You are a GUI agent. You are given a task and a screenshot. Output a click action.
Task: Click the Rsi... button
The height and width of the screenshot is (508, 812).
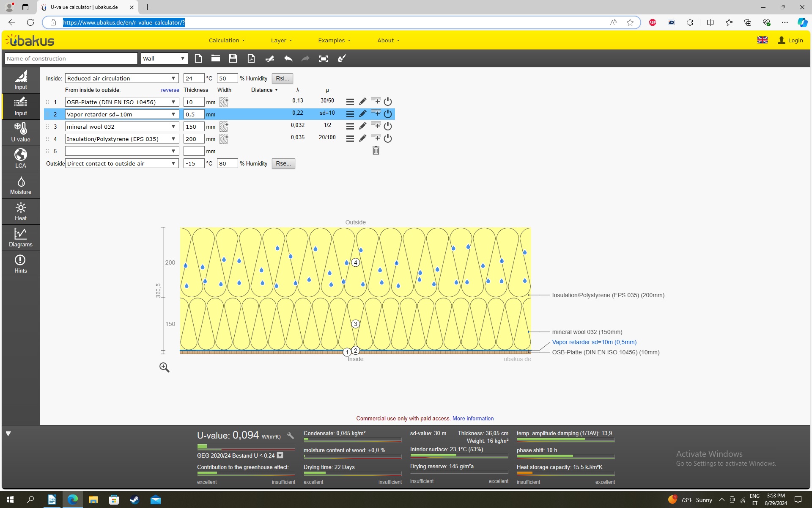point(282,78)
